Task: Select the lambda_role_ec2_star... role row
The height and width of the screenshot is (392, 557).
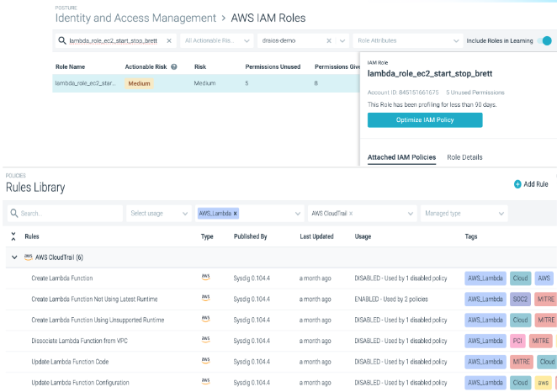Action: point(206,83)
